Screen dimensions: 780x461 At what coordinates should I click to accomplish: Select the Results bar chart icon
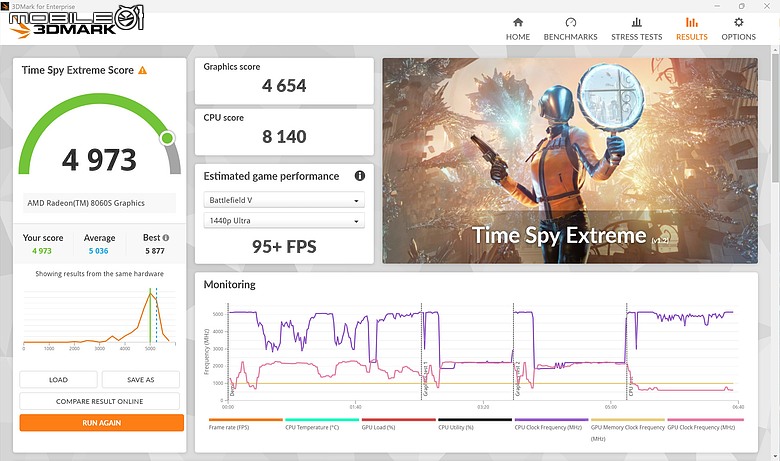click(x=691, y=22)
